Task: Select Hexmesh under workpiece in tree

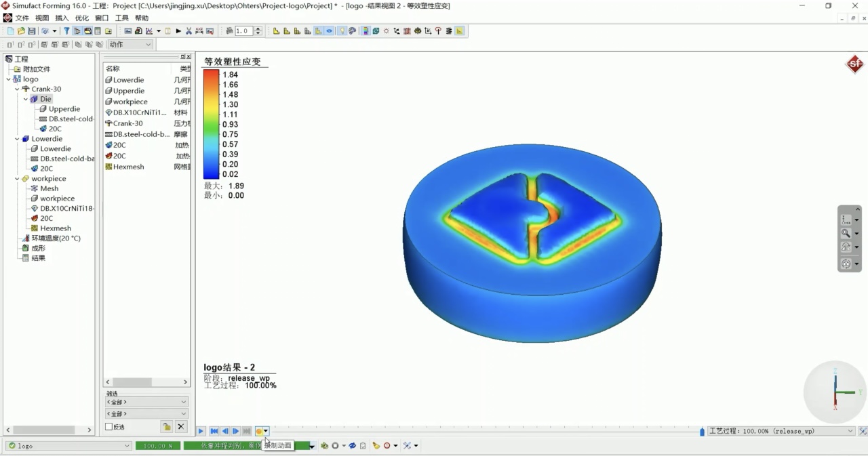Action: [x=56, y=228]
